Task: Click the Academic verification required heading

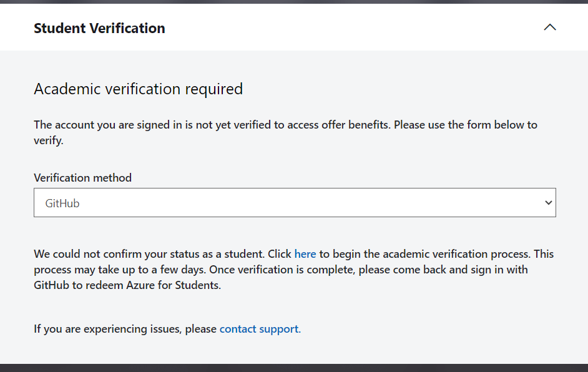Action: 138,89
